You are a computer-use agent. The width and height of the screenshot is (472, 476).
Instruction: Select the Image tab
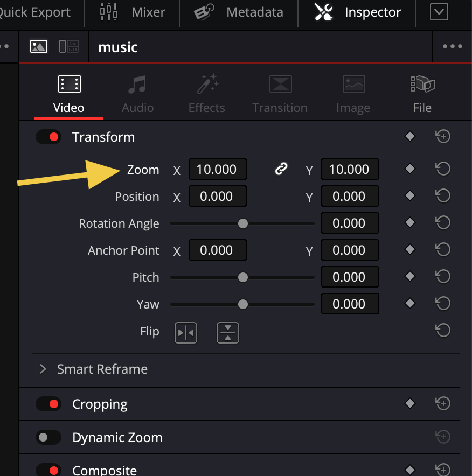coord(353,94)
